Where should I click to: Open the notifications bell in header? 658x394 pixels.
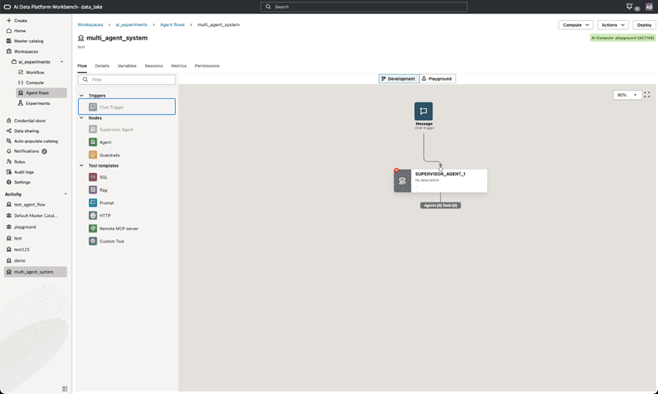[x=629, y=6]
